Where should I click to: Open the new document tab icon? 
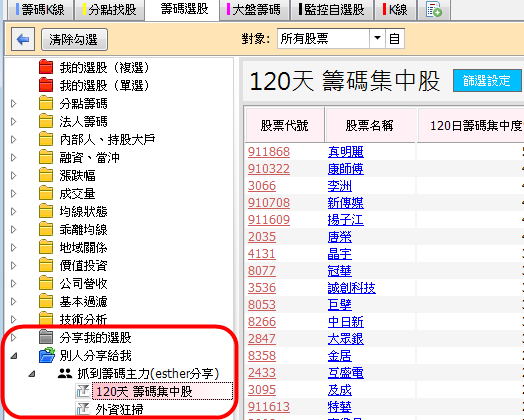(x=434, y=9)
